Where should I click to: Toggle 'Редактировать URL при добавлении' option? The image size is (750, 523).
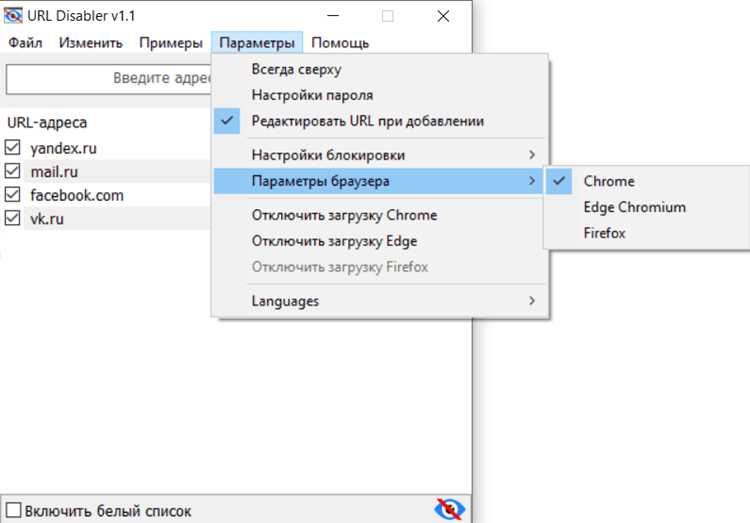(x=380, y=121)
